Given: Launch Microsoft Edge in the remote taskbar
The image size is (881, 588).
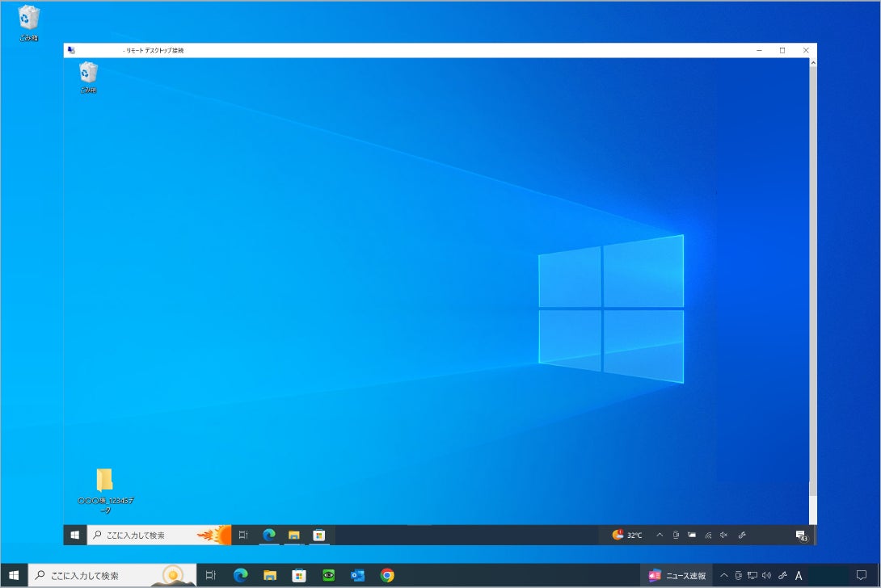Looking at the screenshot, I should pyautogui.click(x=269, y=535).
